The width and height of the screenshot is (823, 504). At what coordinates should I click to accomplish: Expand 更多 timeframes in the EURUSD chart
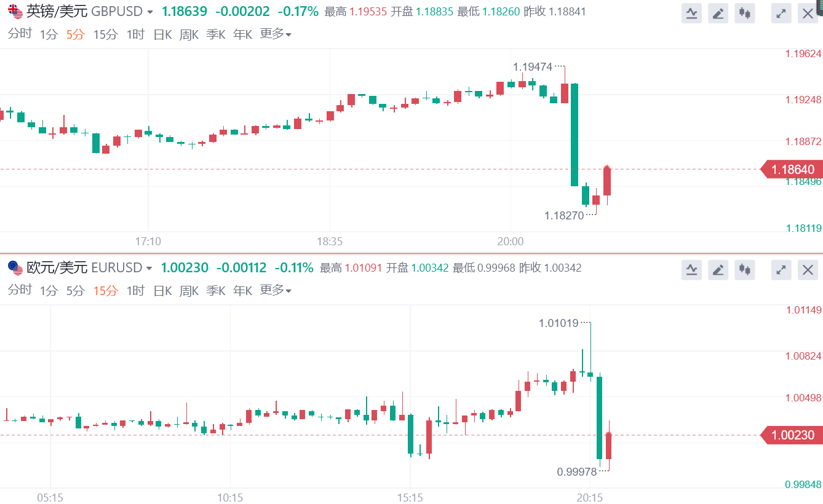click(275, 290)
